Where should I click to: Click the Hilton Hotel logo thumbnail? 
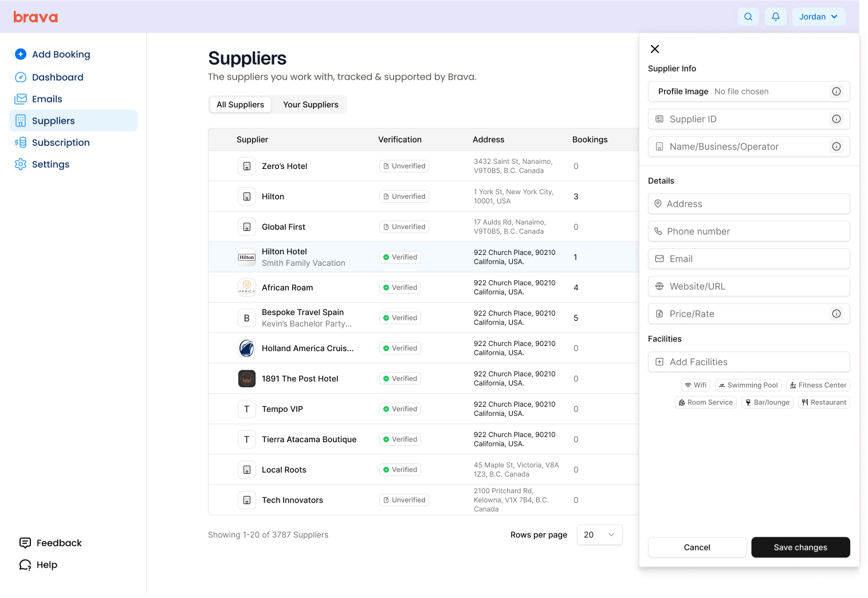click(x=247, y=257)
